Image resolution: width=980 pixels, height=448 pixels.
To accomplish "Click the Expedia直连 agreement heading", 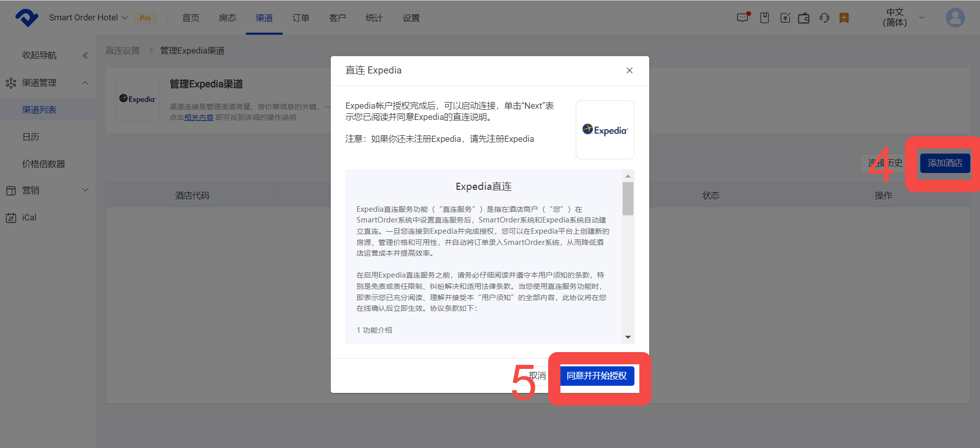I will coord(483,187).
